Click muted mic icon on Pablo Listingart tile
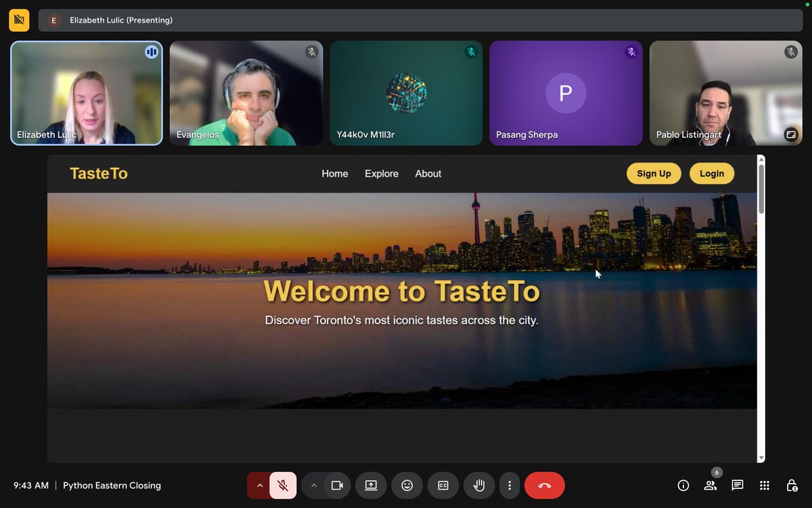The image size is (812, 508). 790,51
